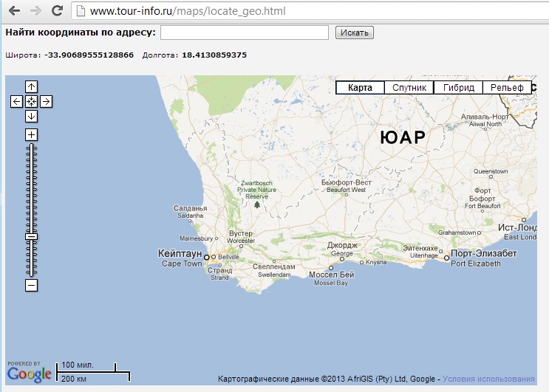Zoom out with the minus button
This screenshot has height=392, width=549.
coord(32,286)
